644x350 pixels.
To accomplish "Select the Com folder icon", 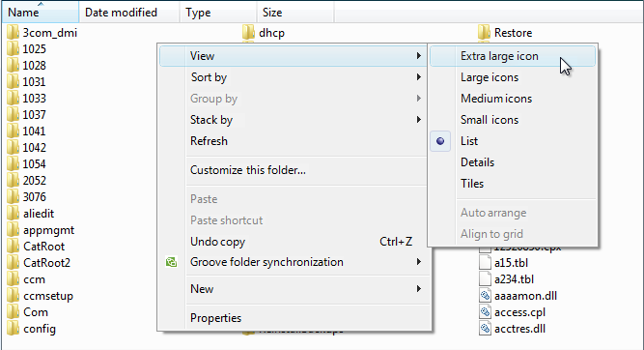I will [x=13, y=312].
